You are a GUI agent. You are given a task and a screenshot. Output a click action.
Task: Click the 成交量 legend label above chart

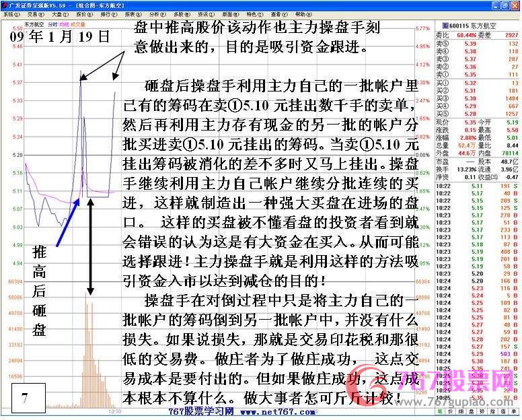point(78,25)
